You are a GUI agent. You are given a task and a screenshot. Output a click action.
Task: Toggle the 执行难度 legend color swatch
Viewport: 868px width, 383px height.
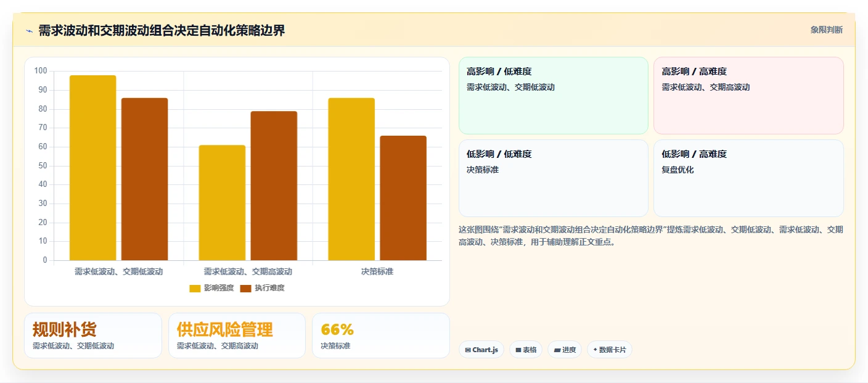(x=245, y=288)
